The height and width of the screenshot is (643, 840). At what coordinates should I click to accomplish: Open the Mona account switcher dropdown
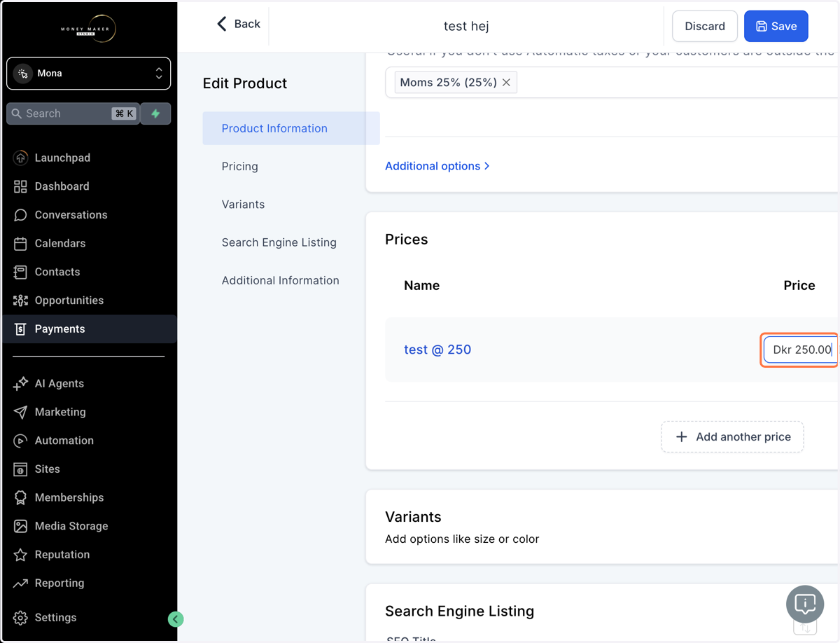(88, 74)
